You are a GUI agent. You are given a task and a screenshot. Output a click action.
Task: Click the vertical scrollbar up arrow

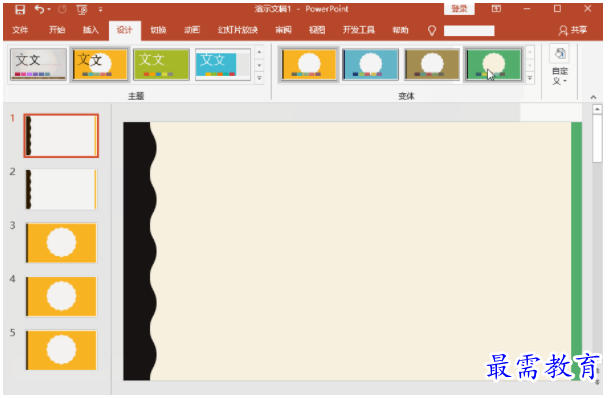(x=597, y=109)
